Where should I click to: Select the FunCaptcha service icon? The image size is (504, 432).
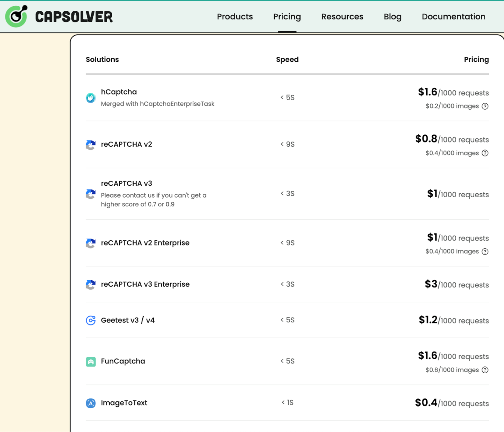(91, 361)
